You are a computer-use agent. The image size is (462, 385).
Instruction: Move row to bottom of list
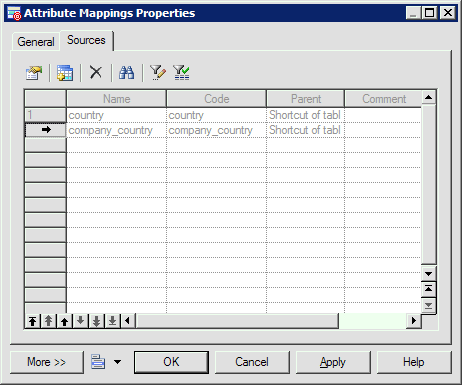point(113,321)
